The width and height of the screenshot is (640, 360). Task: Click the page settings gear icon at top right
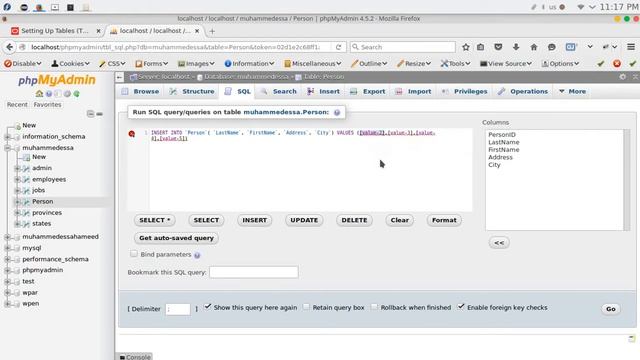[x=622, y=77]
